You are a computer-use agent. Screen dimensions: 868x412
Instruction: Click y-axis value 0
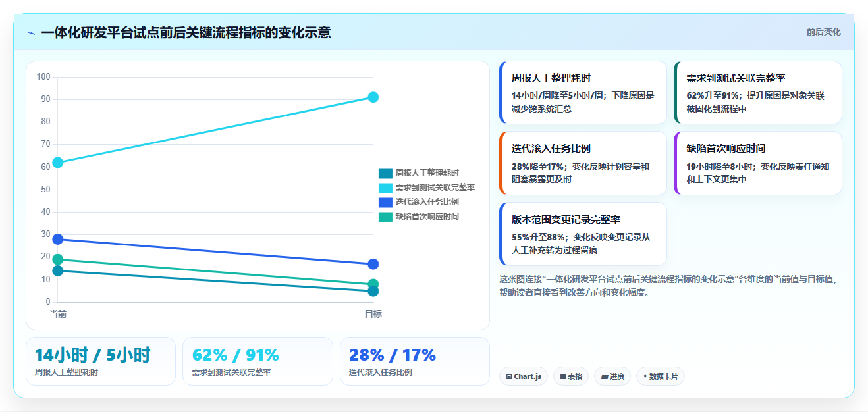pos(48,302)
